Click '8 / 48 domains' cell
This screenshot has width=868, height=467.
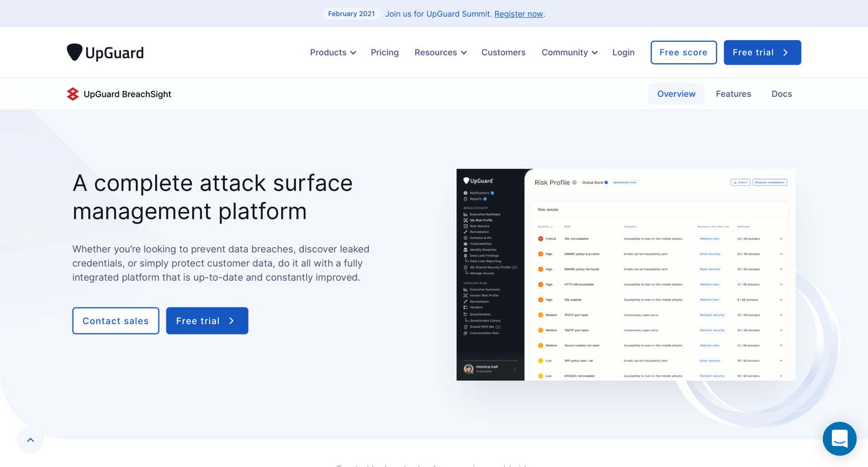click(747, 299)
